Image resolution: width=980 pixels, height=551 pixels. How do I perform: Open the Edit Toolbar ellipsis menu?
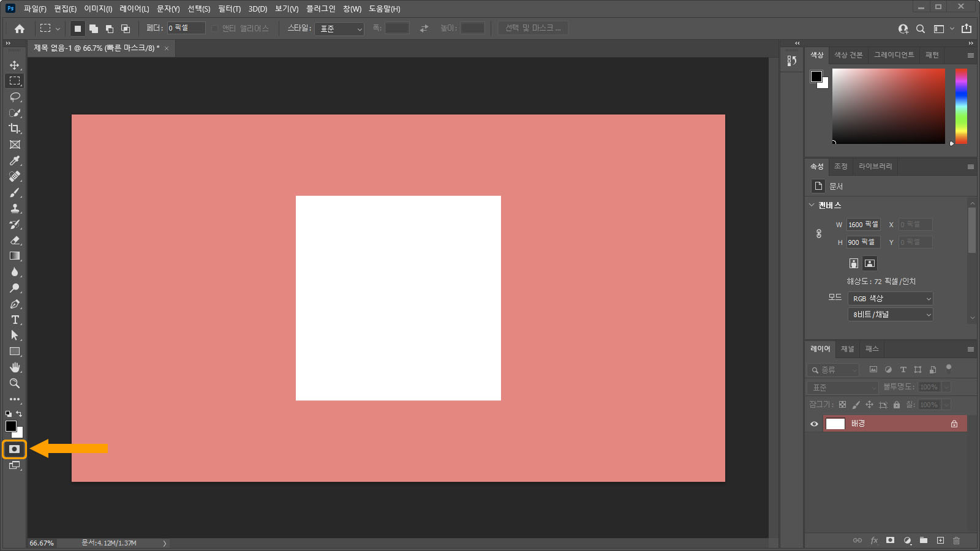(15, 399)
